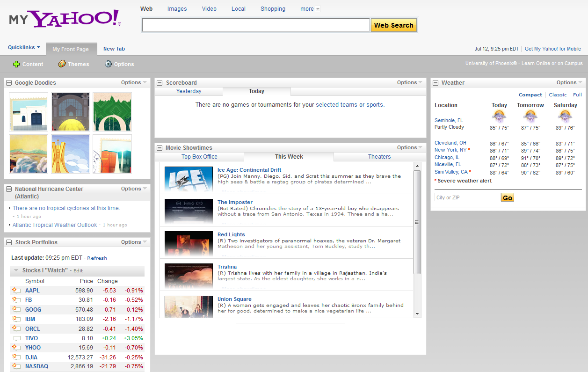Open Options menu for Google Doodles
588x372 pixels.
click(x=134, y=82)
